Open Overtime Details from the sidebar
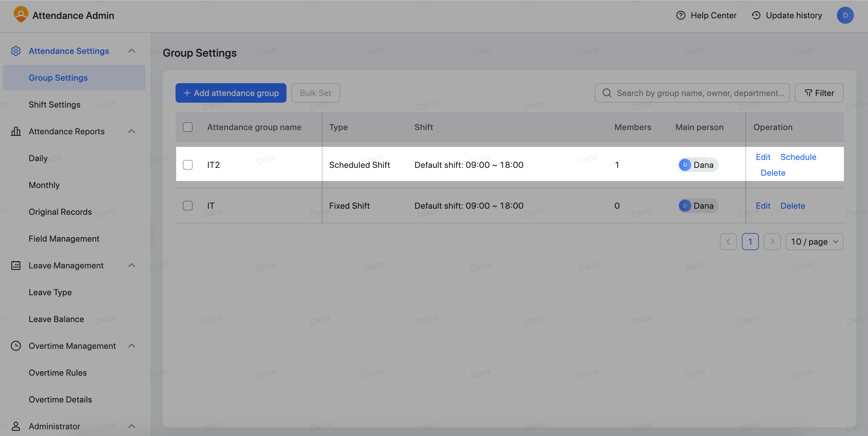This screenshot has width=868, height=436. coord(60,399)
